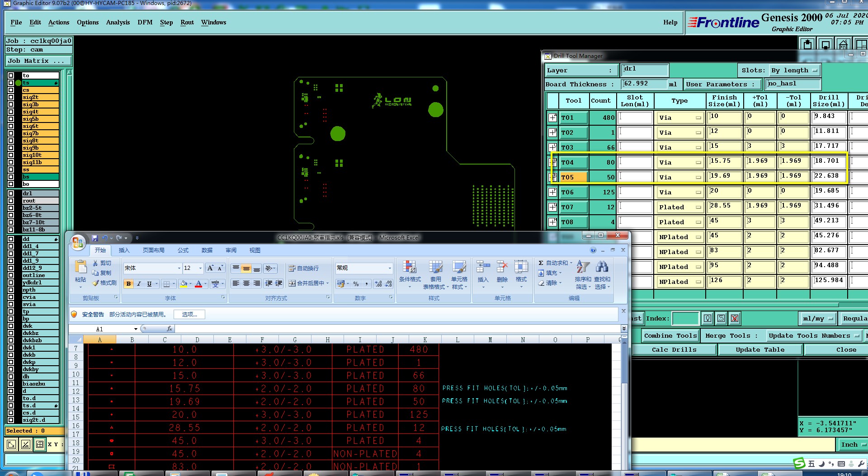The width and height of the screenshot is (868, 476).
Task: Click the Job Matrix button
Action: pos(38,61)
